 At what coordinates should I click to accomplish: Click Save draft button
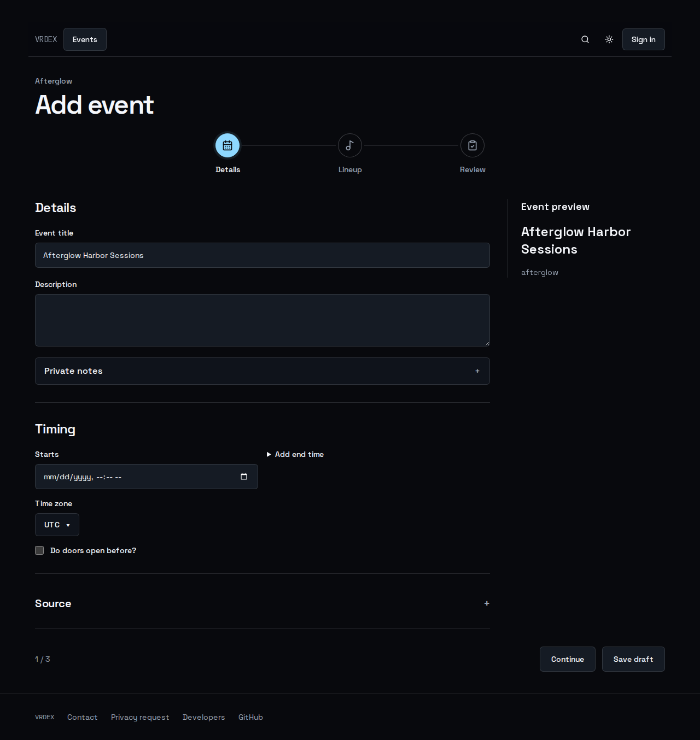click(633, 659)
